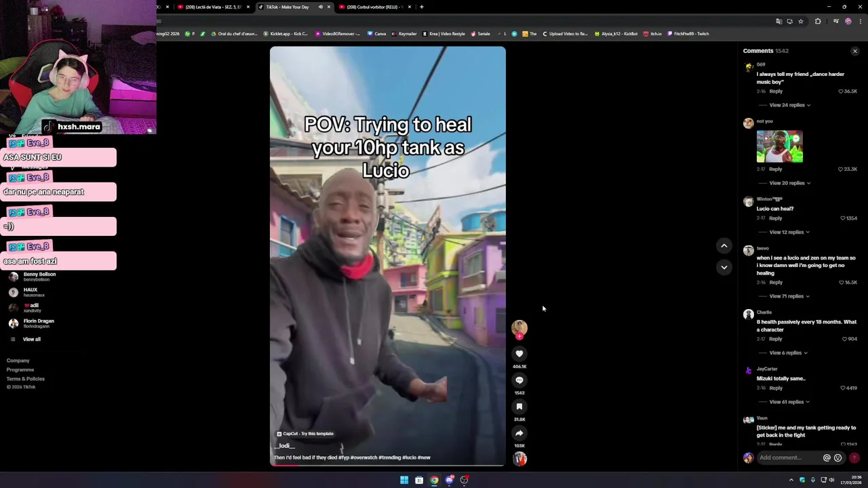
Task: Click the volume speaker icon in the tray
Action: [x=831, y=480]
